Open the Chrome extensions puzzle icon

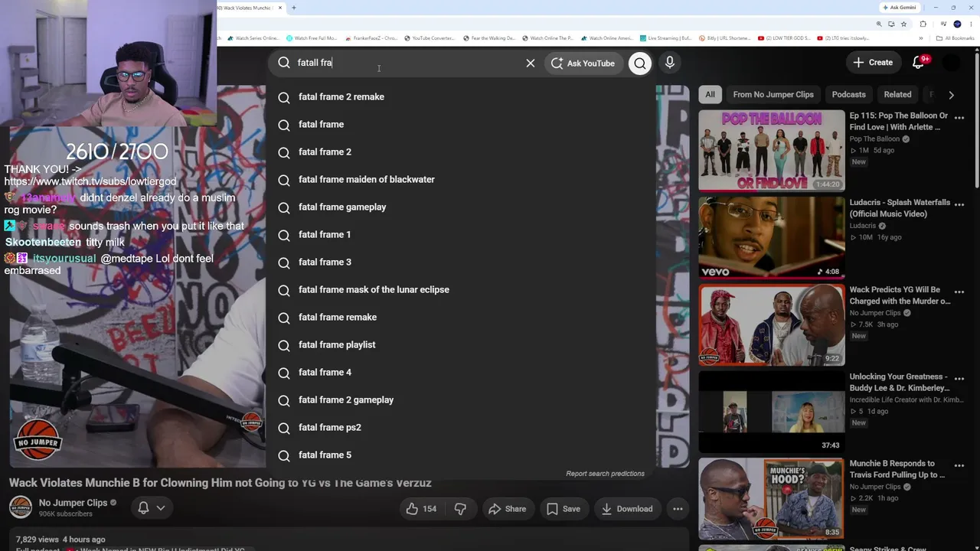click(x=923, y=24)
